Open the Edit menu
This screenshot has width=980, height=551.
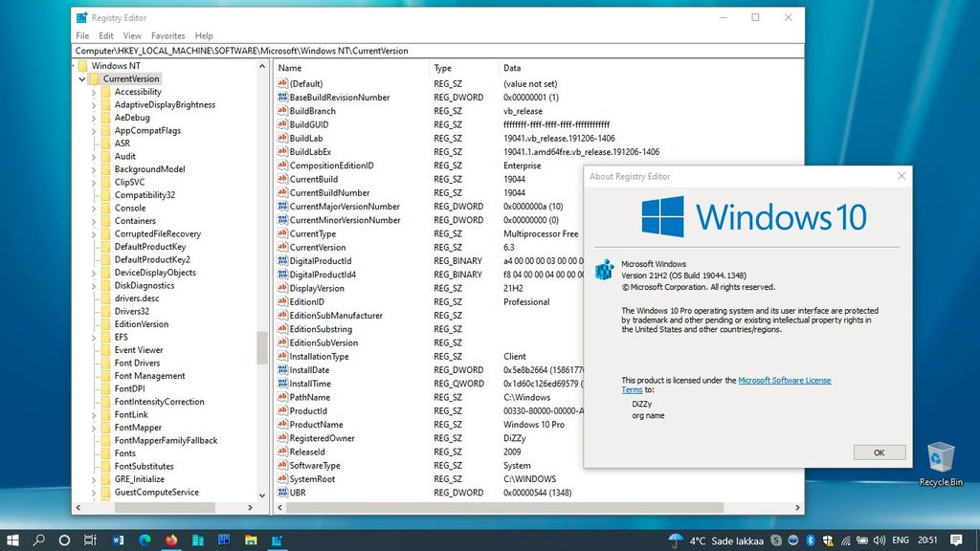[x=106, y=35]
